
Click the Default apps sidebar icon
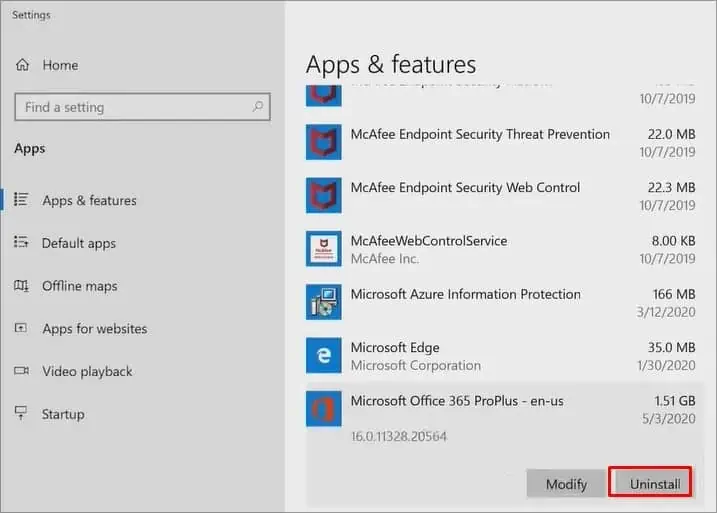coord(21,241)
